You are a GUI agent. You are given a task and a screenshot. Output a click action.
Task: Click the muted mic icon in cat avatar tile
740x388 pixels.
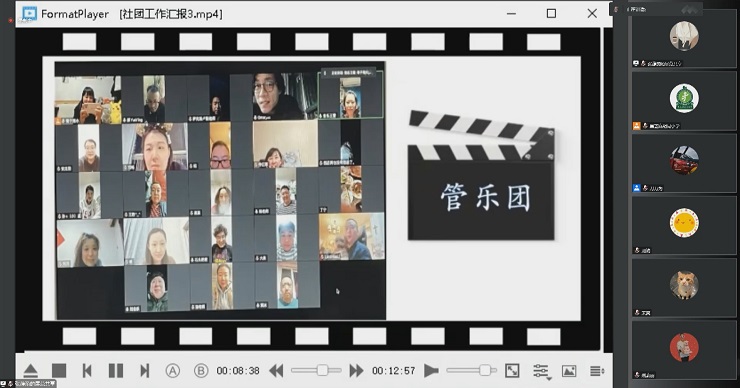coord(637,312)
